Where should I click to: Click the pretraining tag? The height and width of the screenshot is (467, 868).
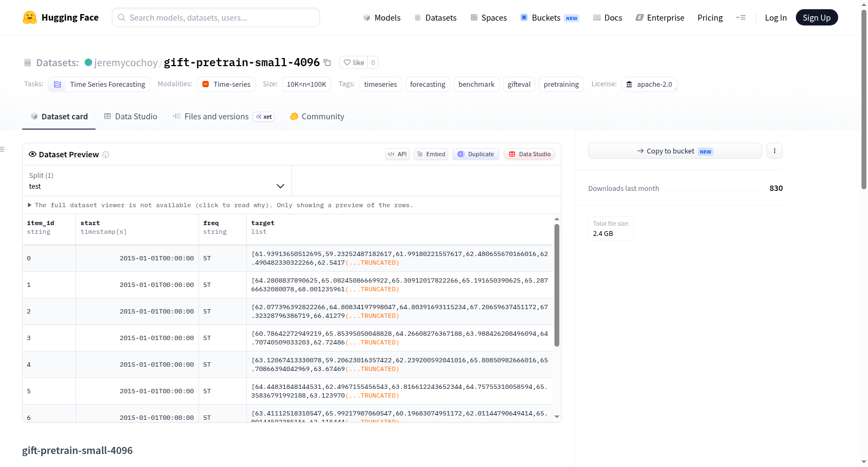(x=561, y=84)
